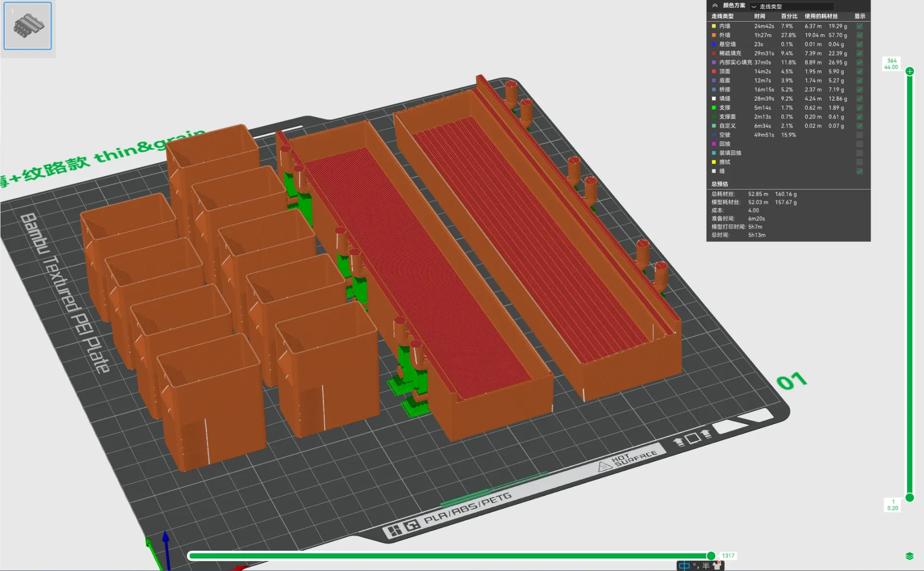Toggle visibility of 底面 lines
This screenshot has height=571, width=924.
[x=860, y=81]
